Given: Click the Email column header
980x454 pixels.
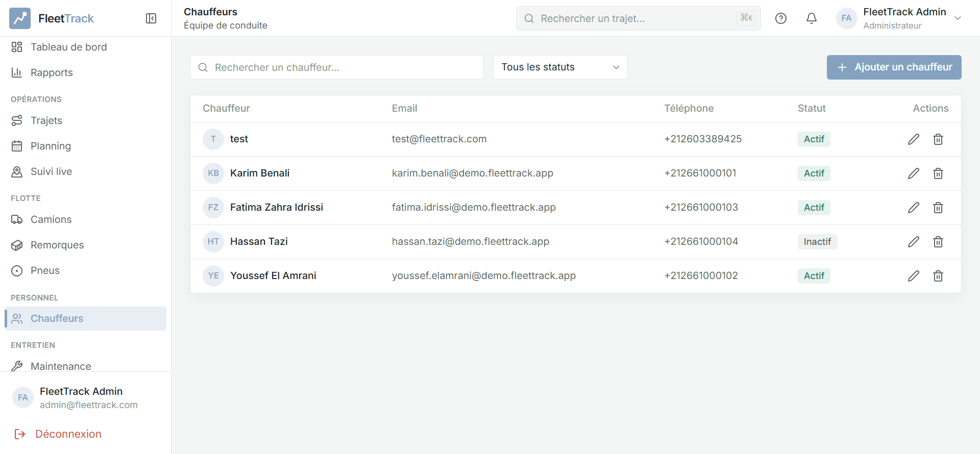Looking at the screenshot, I should coord(404,108).
